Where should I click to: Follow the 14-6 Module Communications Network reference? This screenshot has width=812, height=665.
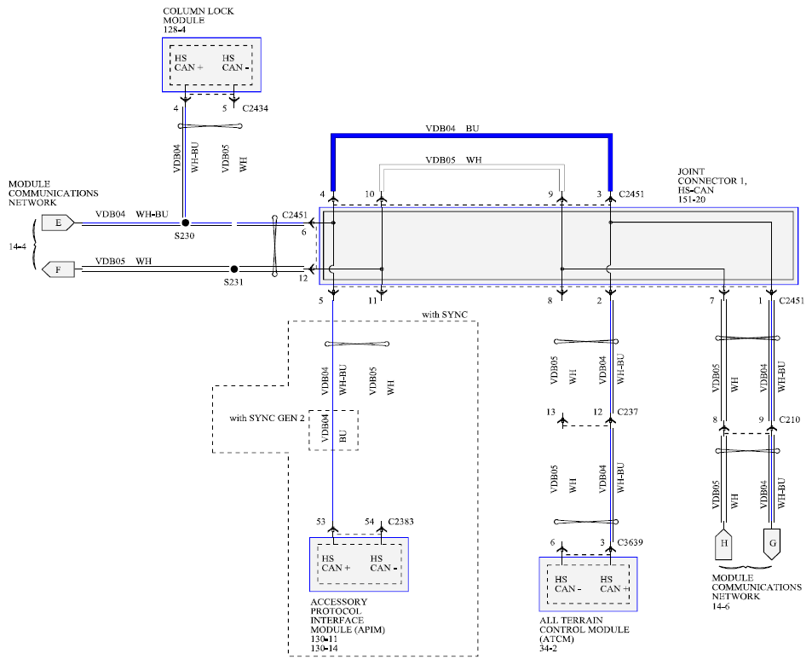pyautogui.click(x=722, y=607)
